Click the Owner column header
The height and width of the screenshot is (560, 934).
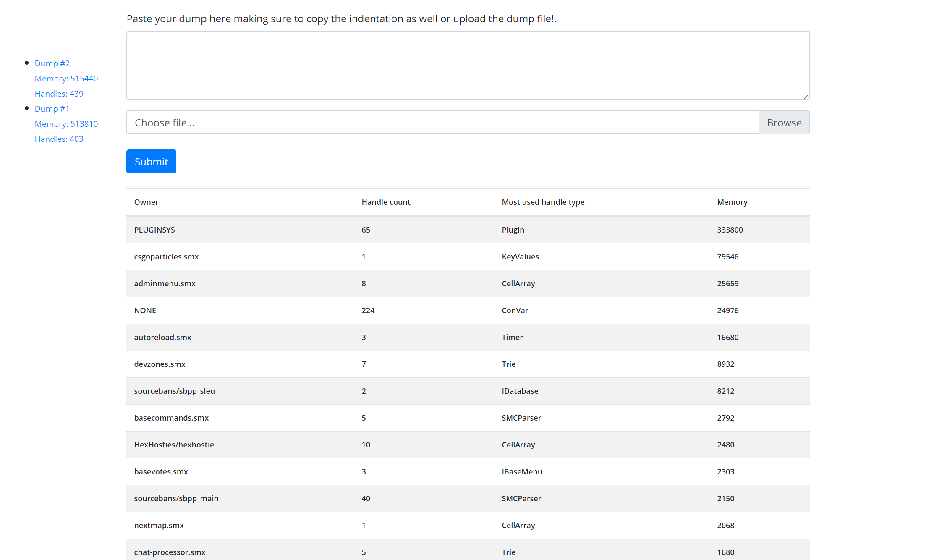point(146,202)
